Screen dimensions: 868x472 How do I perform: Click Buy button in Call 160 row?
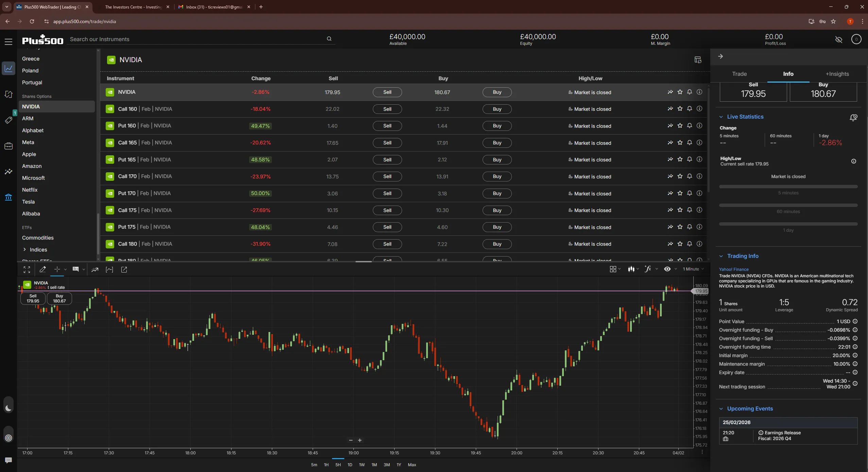pyautogui.click(x=497, y=109)
